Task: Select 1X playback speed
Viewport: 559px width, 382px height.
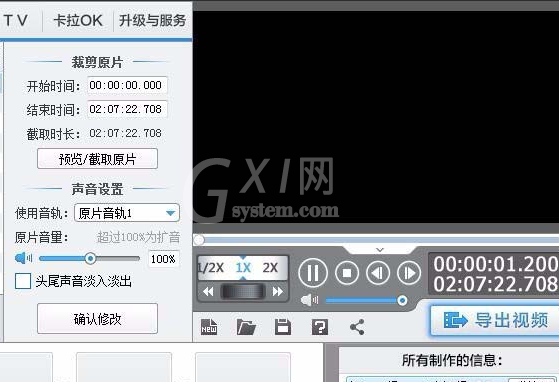Action: coord(243,268)
